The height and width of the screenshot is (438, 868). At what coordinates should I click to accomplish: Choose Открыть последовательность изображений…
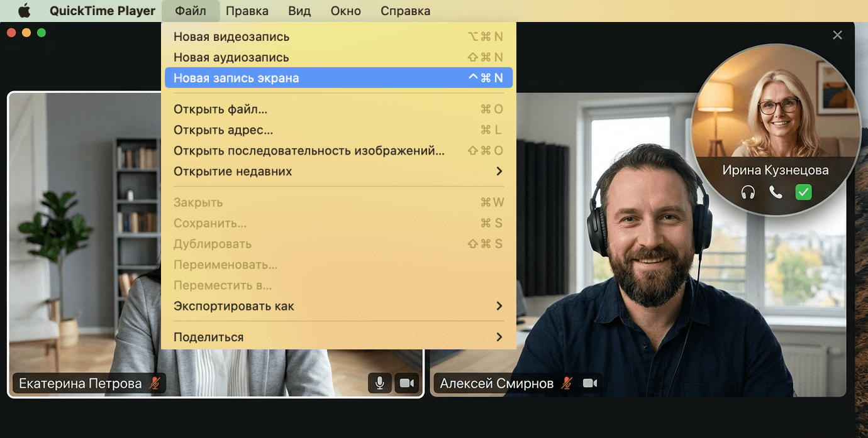pyautogui.click(x=338, y=151)
